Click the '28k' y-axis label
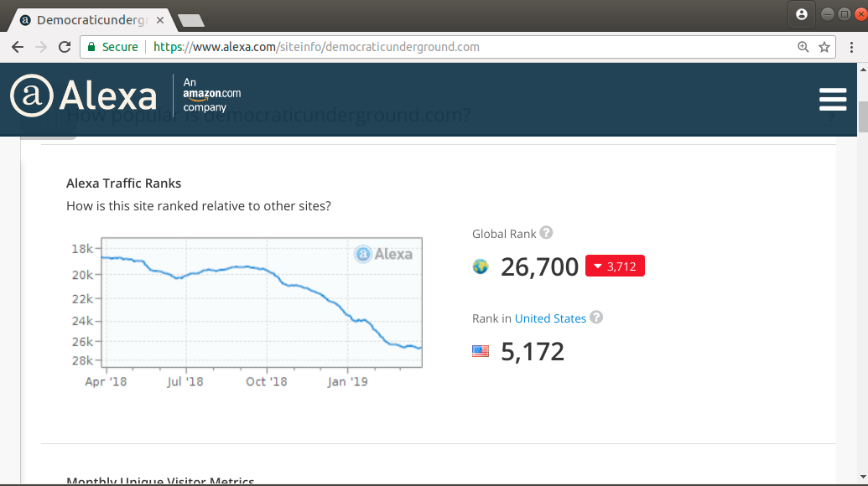868x486 pixels. pyautogui.click(x=82, y=360)
